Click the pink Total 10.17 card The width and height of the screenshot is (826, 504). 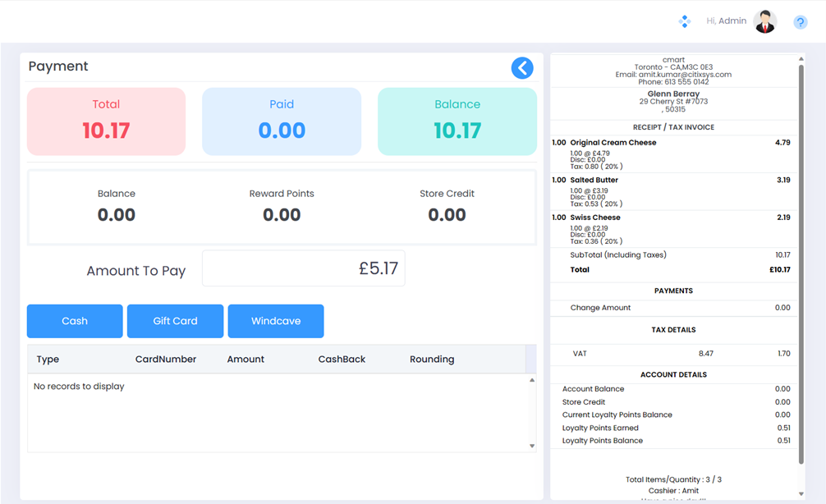click(x=106, y=121)
